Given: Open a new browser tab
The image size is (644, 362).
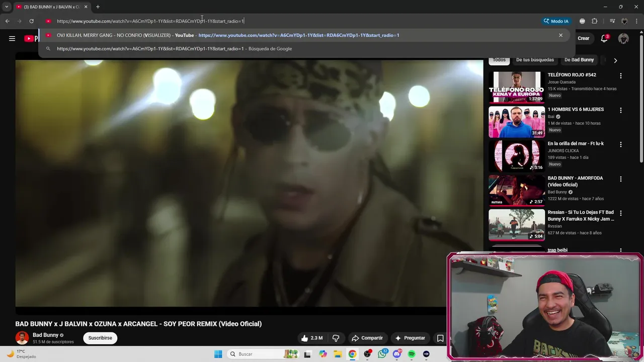Looking at the screenshot, I should [98, 7].
